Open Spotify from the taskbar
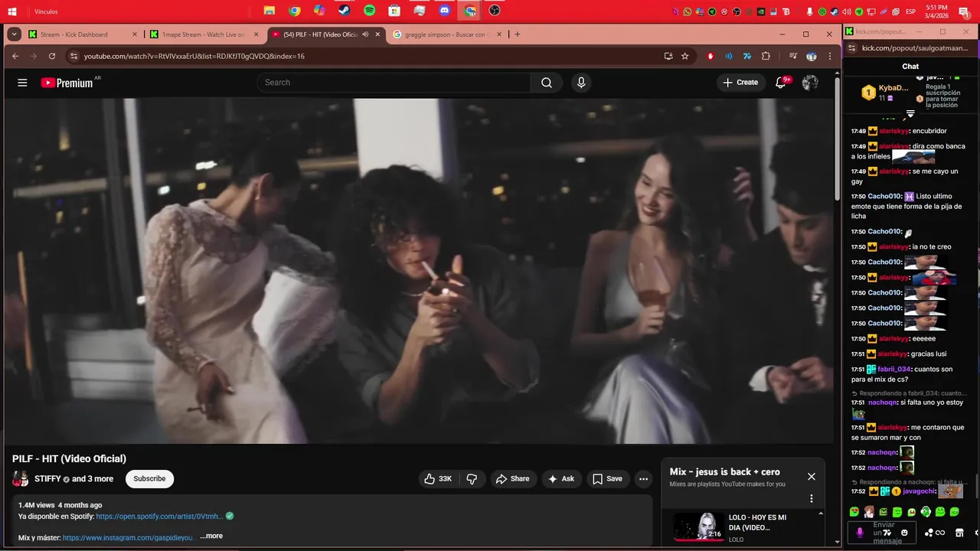Viewport: 980px width, 551px height. pos(370,11)
